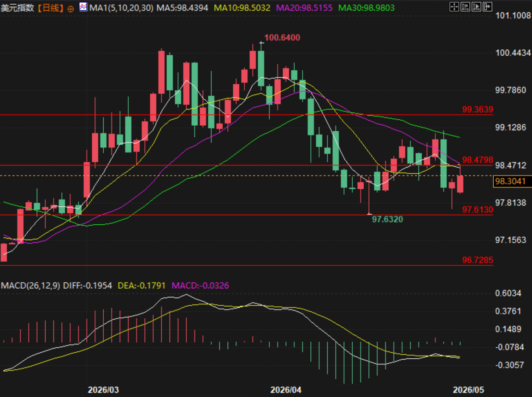Click the MA30:98.9803 value
Screen dimensions: 532x397
(x=366, y=7)
